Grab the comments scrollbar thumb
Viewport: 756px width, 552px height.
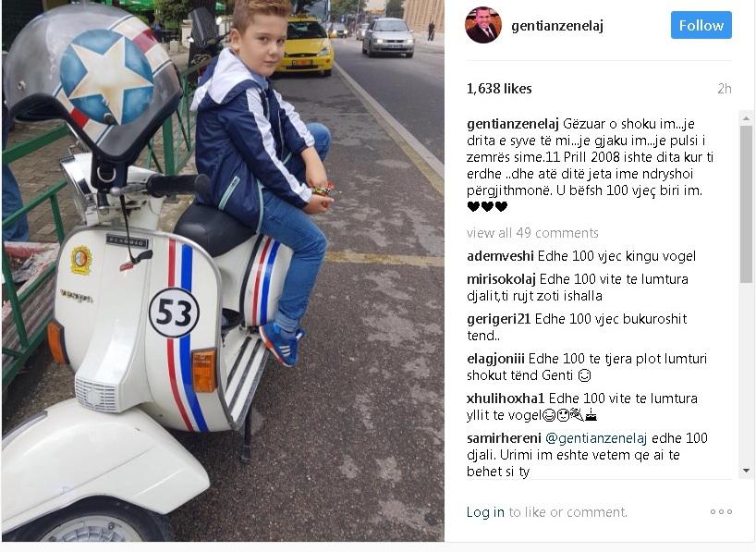pyautogui.click(x=746, y=203)
